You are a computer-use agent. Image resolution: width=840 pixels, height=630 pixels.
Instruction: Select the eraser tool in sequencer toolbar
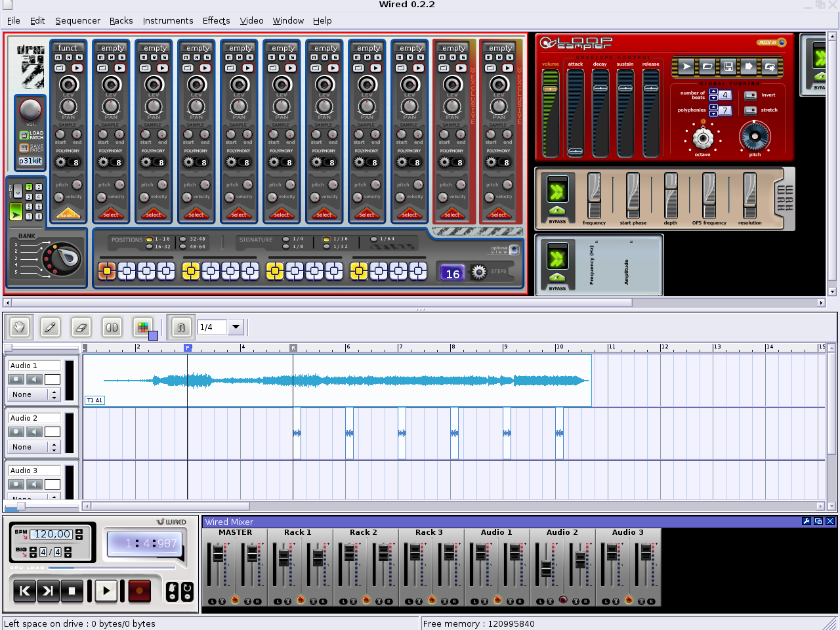pyautogui.click(x=81, y=327)
